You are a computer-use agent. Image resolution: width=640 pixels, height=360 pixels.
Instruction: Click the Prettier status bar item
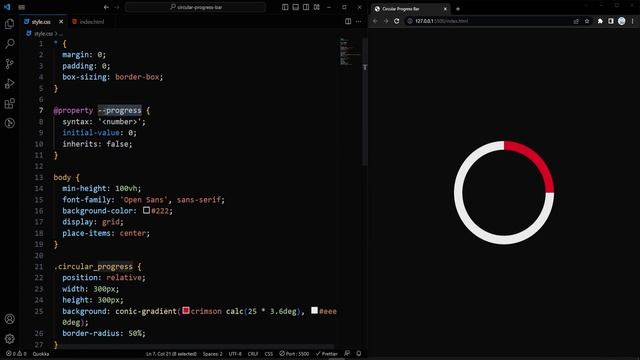[x=327, y=354]
